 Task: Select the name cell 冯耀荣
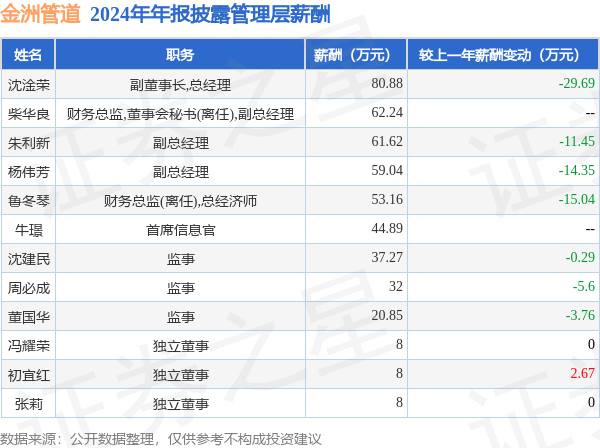pyautogui.click(x=29, y=346)
